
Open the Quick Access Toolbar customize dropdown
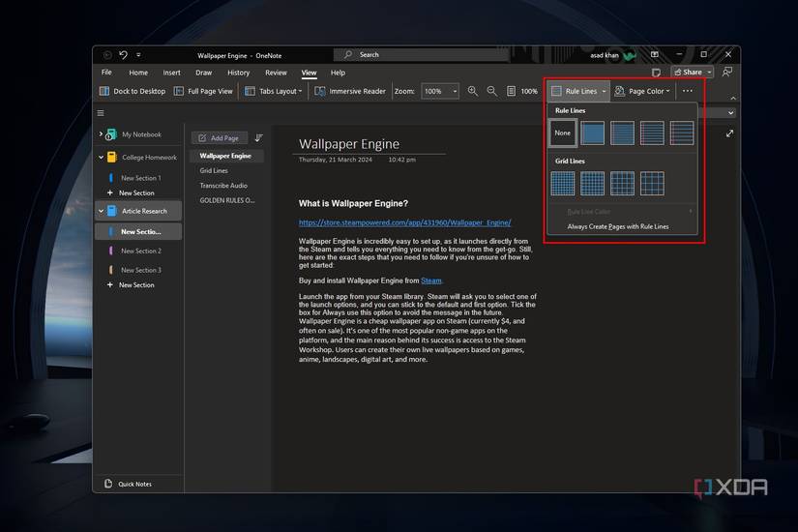click(138, 55)
